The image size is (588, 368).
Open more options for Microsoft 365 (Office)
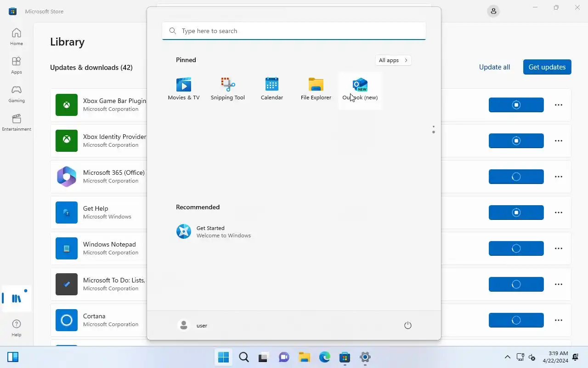point(559,177)
